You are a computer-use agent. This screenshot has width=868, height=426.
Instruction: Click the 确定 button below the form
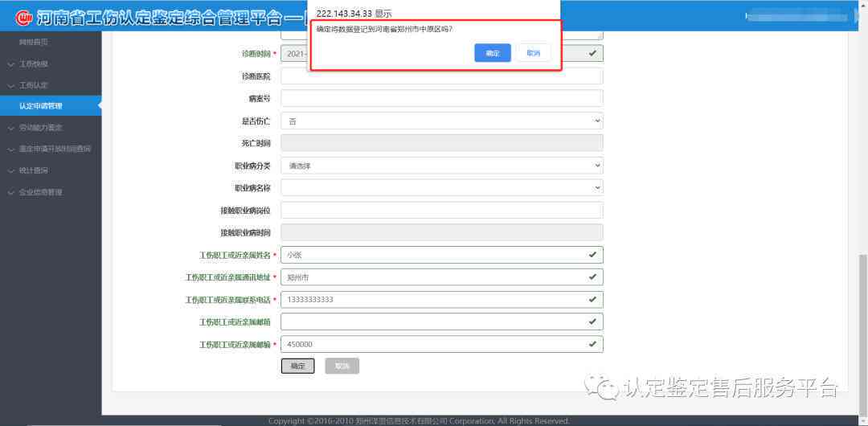(x=298, y=367)
